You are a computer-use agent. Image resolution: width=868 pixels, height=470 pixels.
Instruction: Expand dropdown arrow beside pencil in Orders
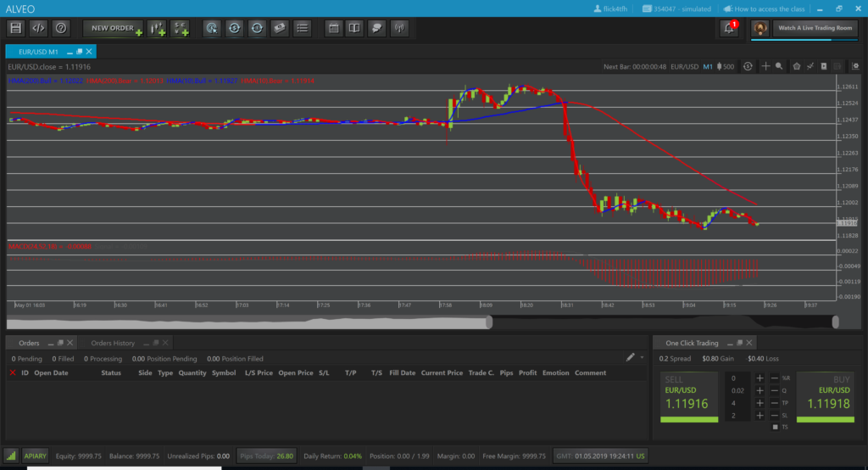click(x=642, y=358)
